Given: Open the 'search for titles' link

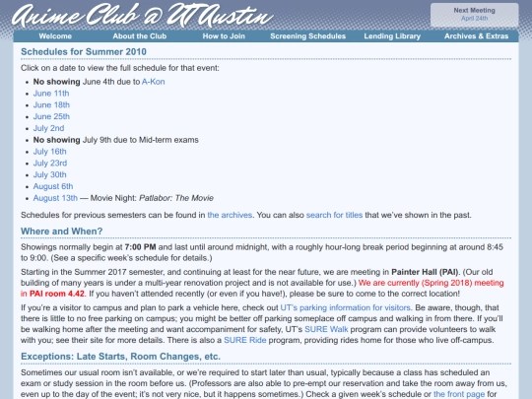Looking at the screenshot, I should click(x=334, y=215).
